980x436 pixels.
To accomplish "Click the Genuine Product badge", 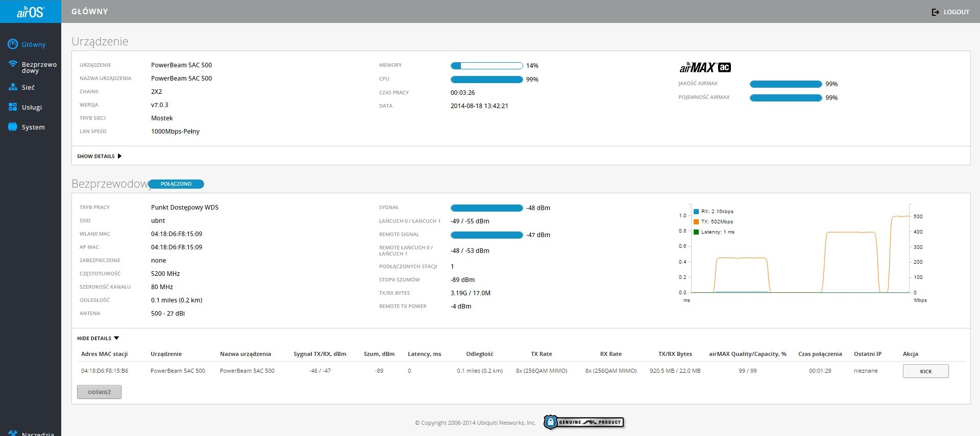I will (584, 422).
